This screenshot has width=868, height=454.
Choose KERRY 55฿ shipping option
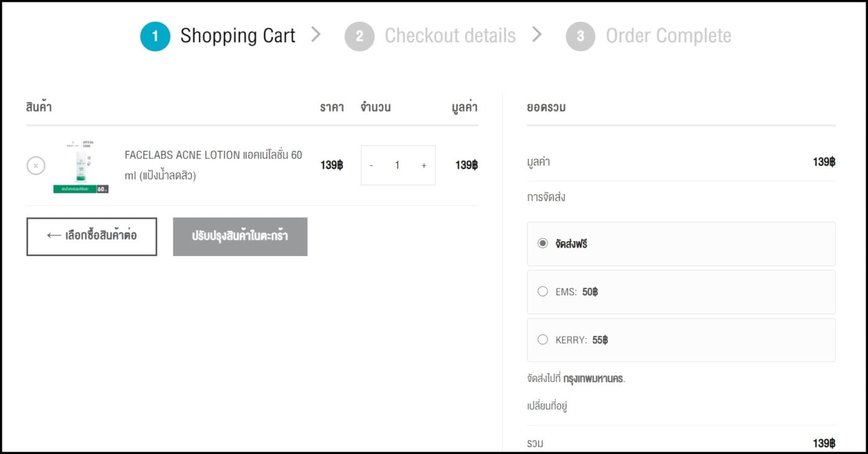[x=543, y=340]
